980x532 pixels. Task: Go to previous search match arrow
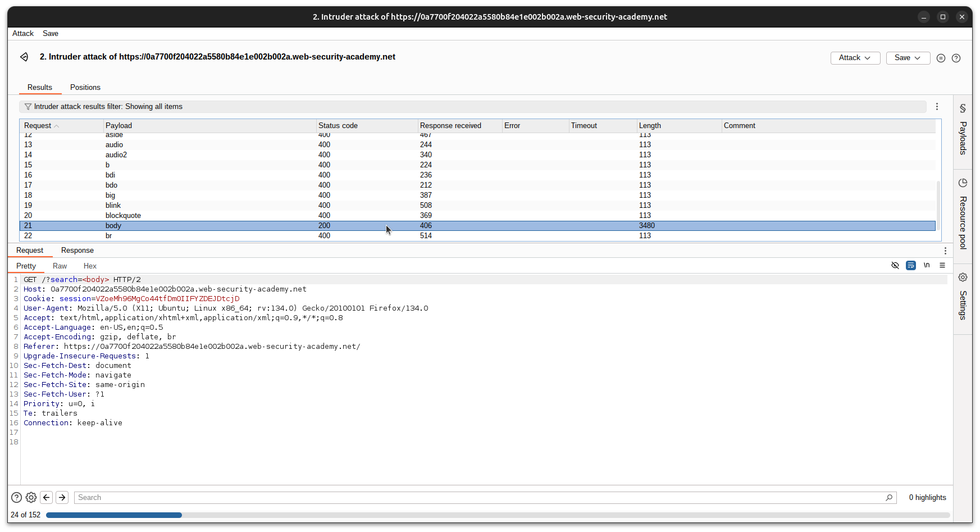[47, 497]
